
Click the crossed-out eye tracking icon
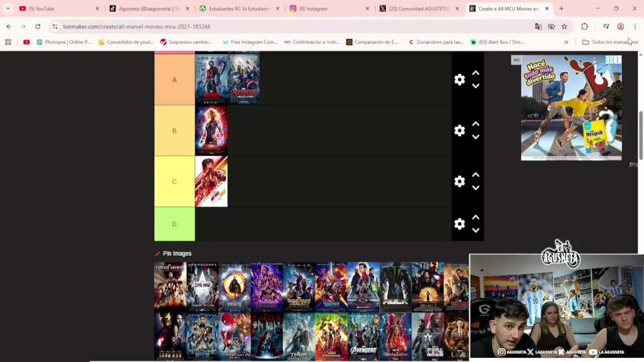pyautogui.click(x=551, y=27)
